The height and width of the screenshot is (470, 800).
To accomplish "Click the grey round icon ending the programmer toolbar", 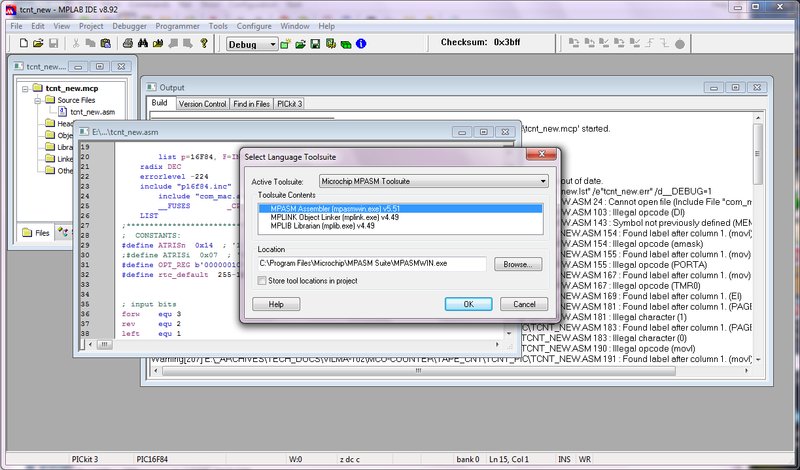I will point(680,44).
